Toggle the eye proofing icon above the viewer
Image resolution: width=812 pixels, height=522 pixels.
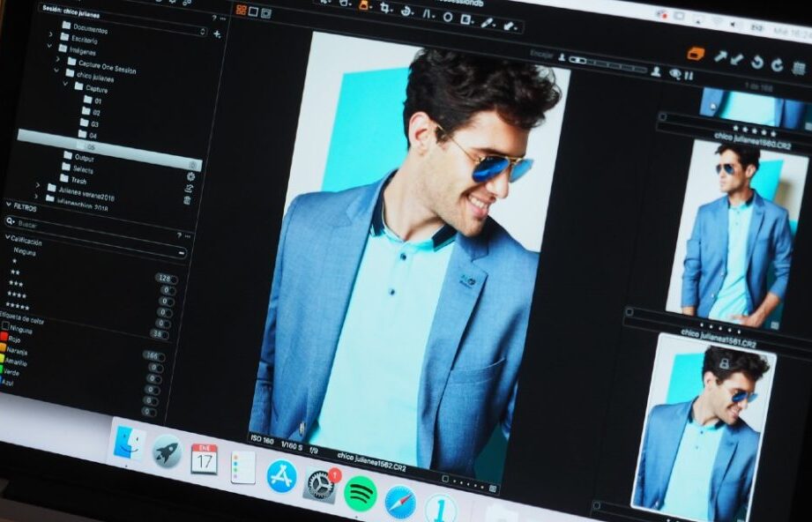[674, 74]
